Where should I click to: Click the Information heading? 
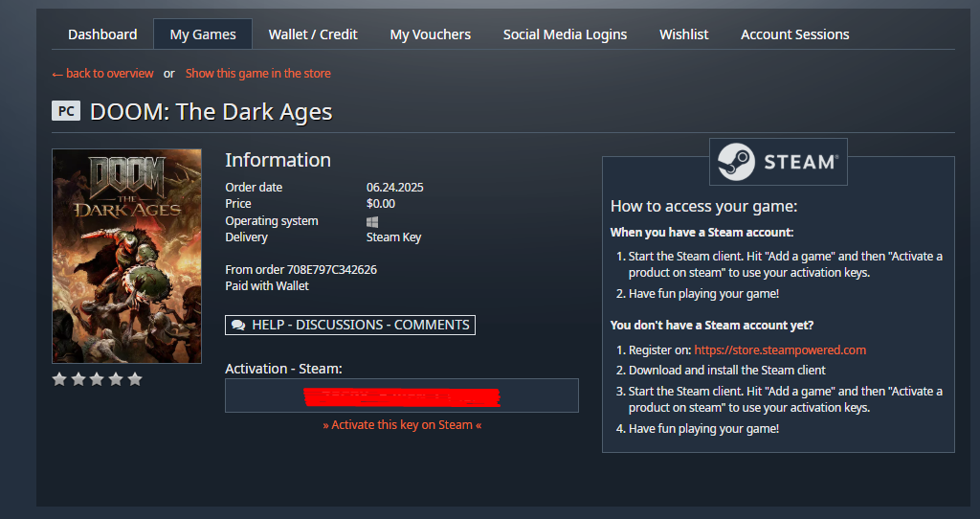coord(278,160)
